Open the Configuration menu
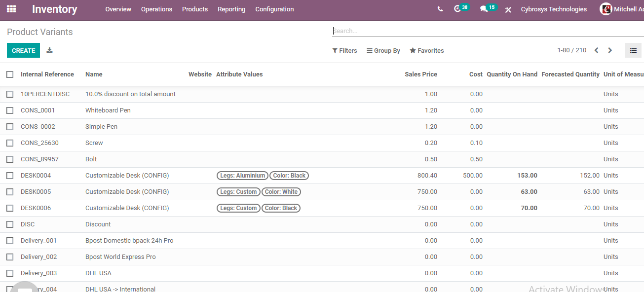Viewport: 644px width, 292px height. (274, 9)
